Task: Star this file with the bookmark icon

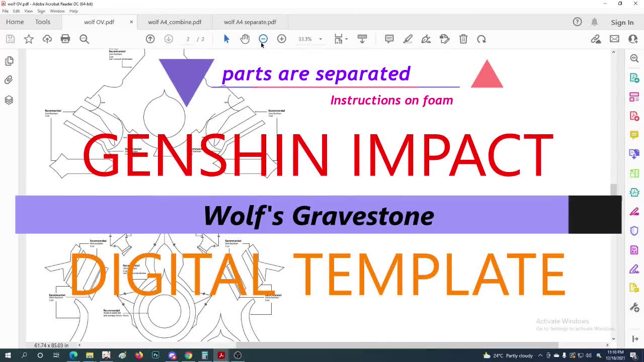Action: point(29,39)
